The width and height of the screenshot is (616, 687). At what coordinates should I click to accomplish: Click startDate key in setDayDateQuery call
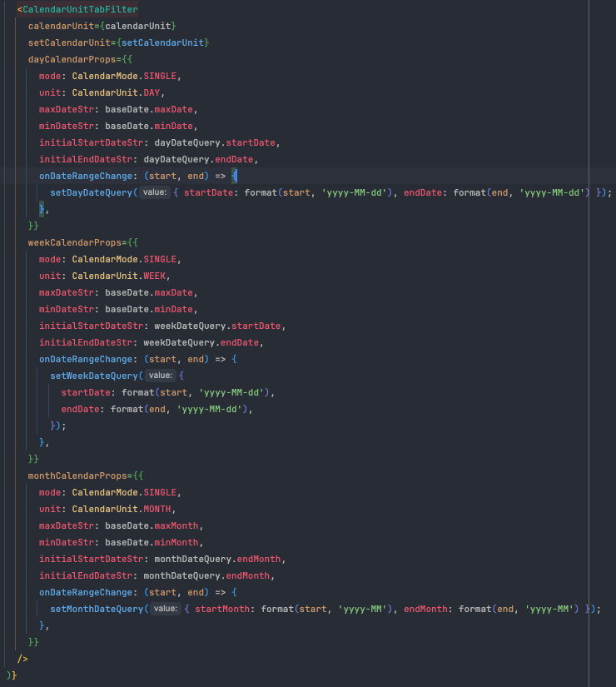[209, 192]
